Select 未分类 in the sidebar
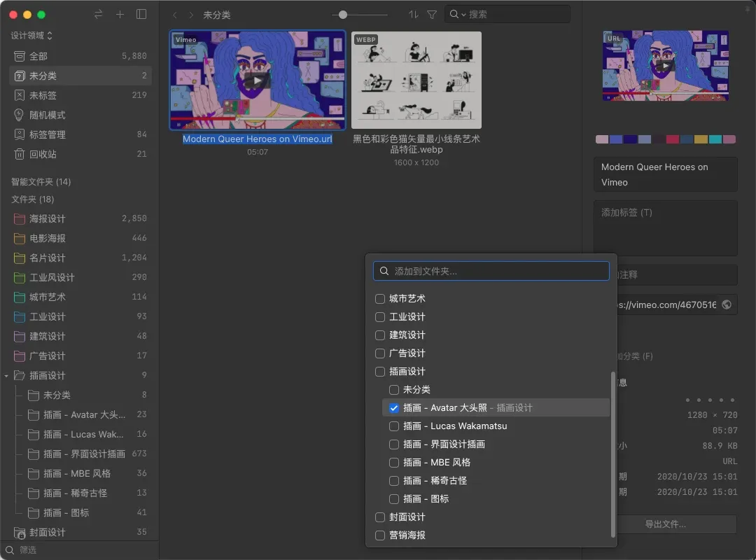This screenshot has height=560, width=756. 80,76
